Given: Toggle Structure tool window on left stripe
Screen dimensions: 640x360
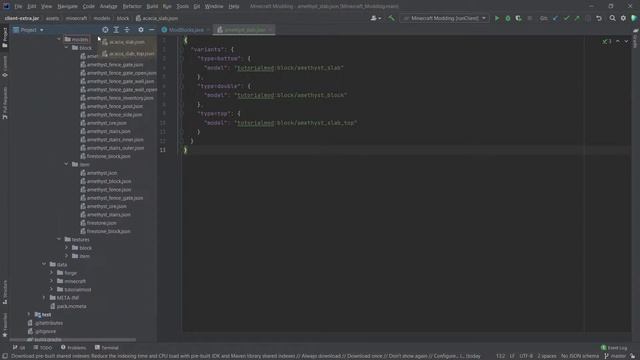Looking at the screenshot, I should 5,292.
